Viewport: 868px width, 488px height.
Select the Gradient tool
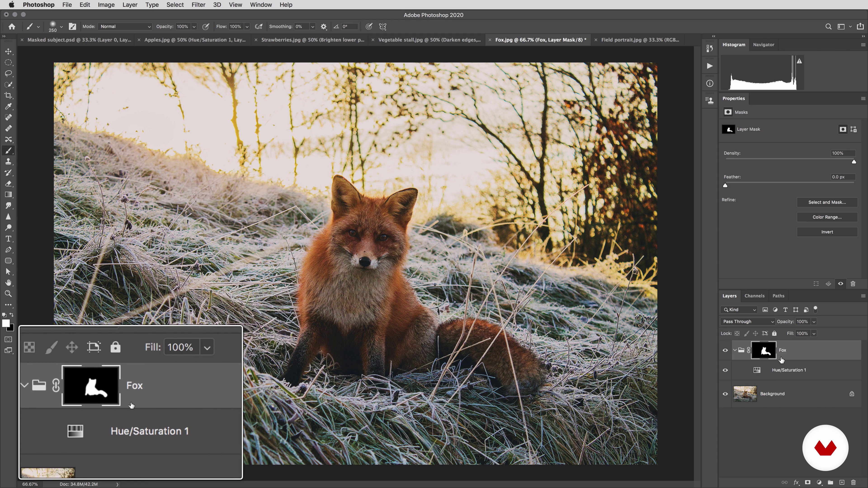pyautogui.click(x=8, y=195)
